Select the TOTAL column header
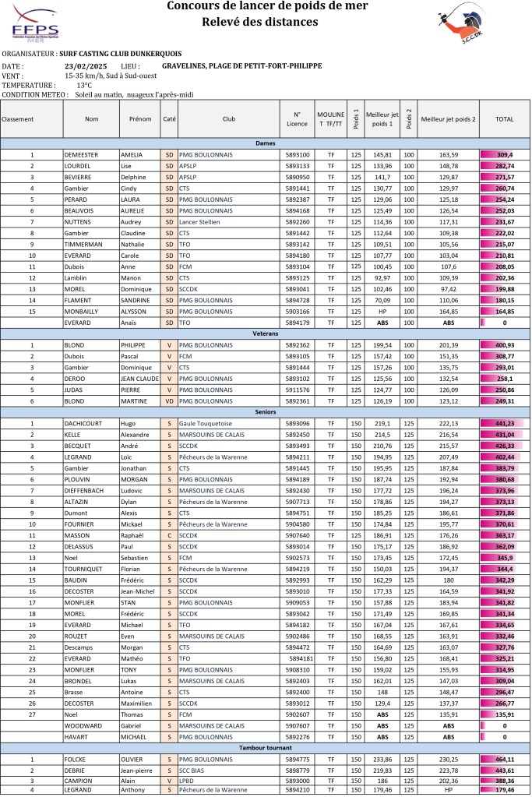The height and width of the screenshot is (797, 532). click(504, 119)
